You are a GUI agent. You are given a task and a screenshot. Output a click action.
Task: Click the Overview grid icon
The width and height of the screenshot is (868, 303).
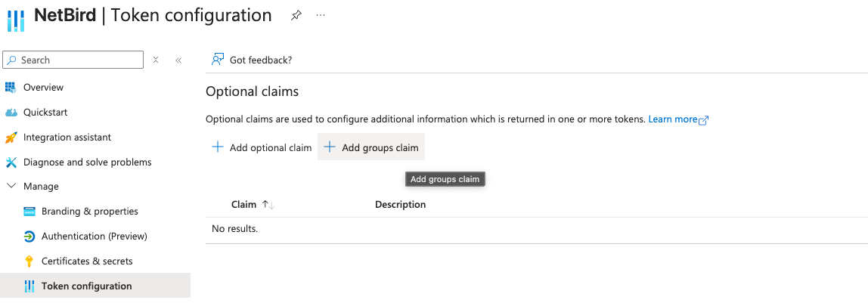click(x=11, y=88)
